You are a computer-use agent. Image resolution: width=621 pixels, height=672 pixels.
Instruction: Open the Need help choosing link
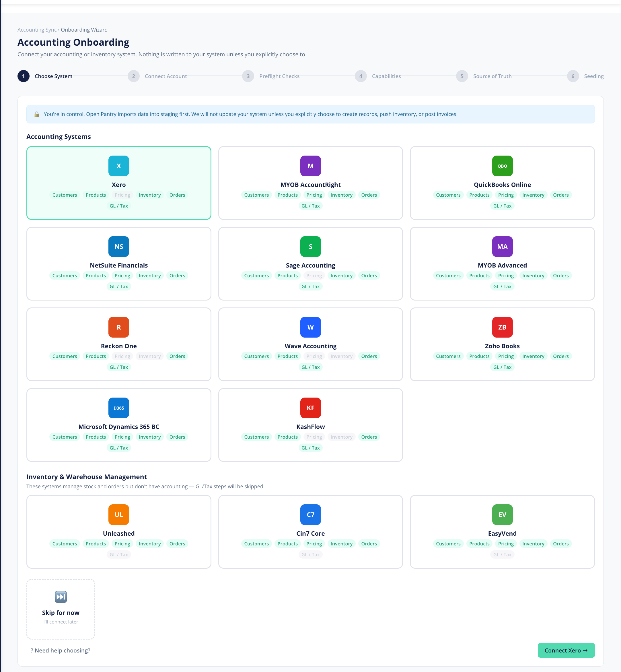pos(61,650)
